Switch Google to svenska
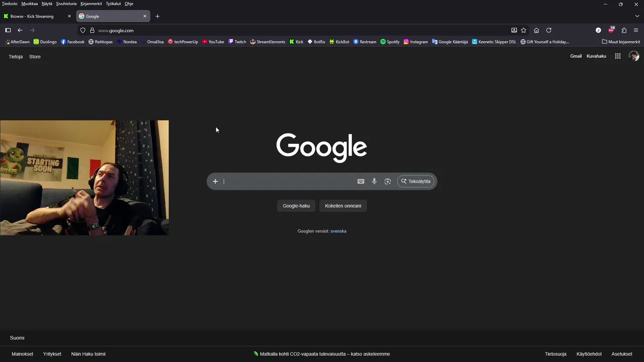Image resolution: width=644 pixels, height=362 pixels. pos(338,231)
